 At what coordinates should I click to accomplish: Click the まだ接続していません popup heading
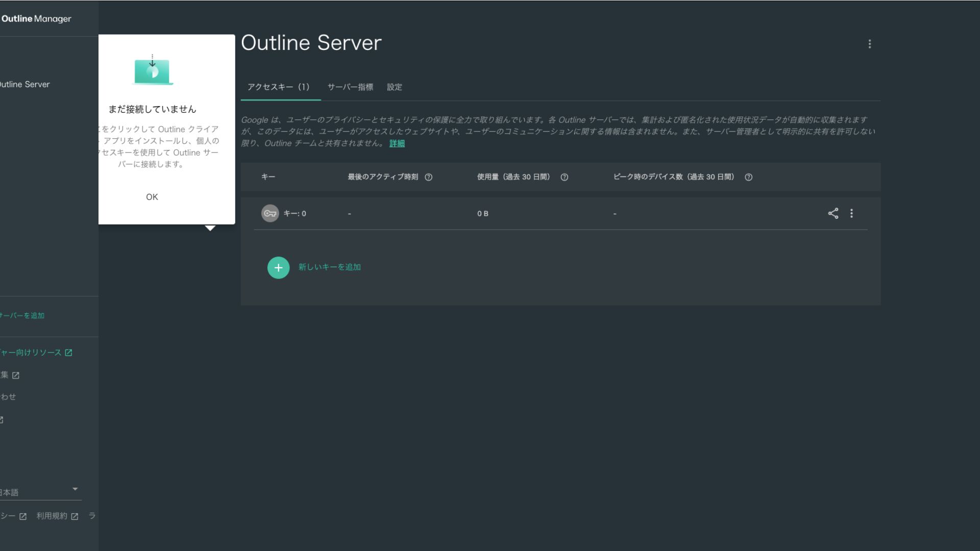(152, 109)
